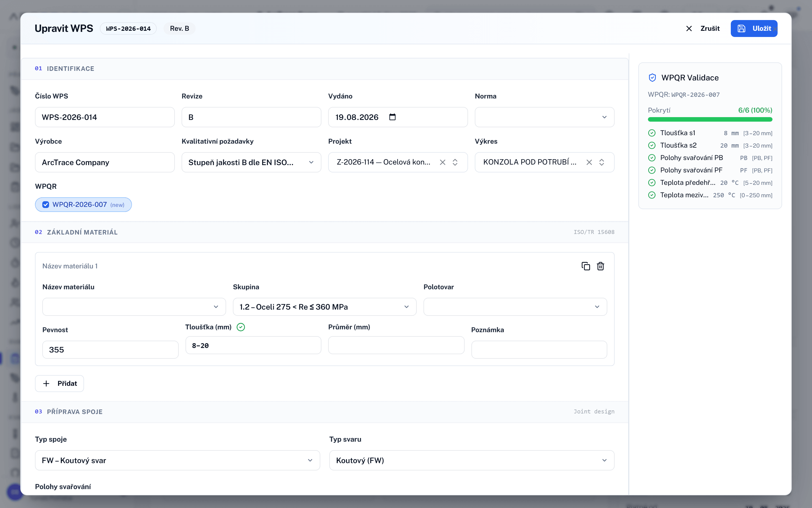Click the duplicate material copy icon
Image resolution: width=812 pixels, height=508 pixels.
point(586,266)
